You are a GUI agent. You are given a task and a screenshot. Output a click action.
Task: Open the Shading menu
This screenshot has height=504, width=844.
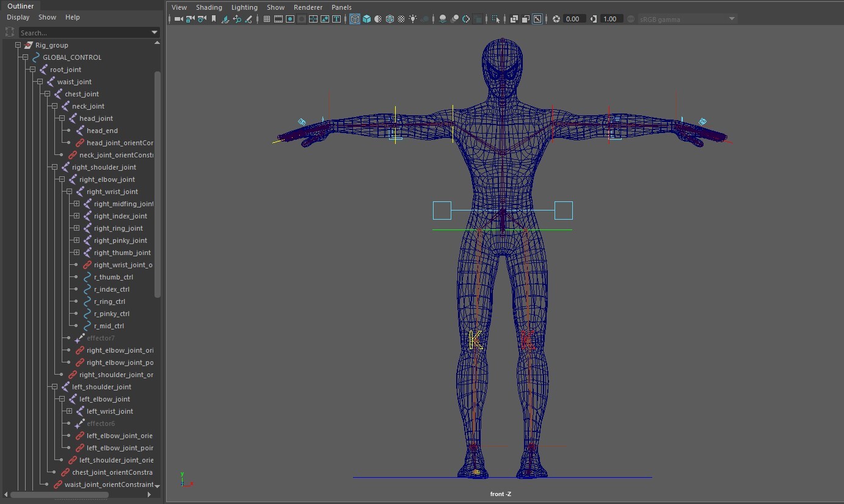[x=209, y=7]
